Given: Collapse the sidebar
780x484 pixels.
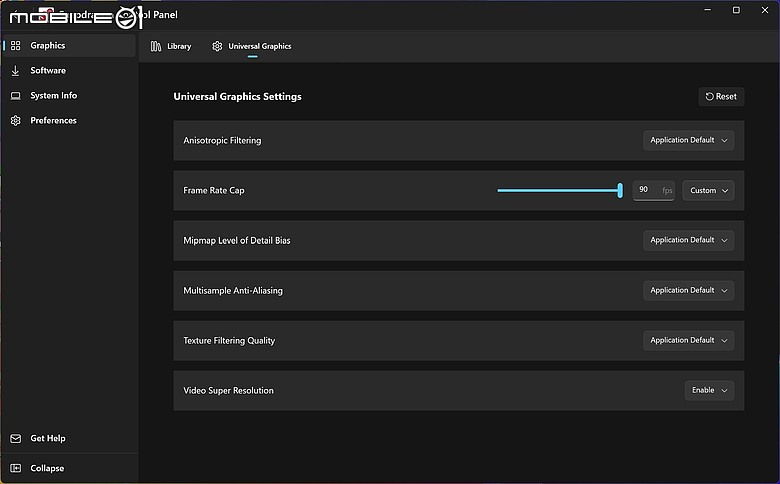Looking at the screenshot, I should (69, 468).
